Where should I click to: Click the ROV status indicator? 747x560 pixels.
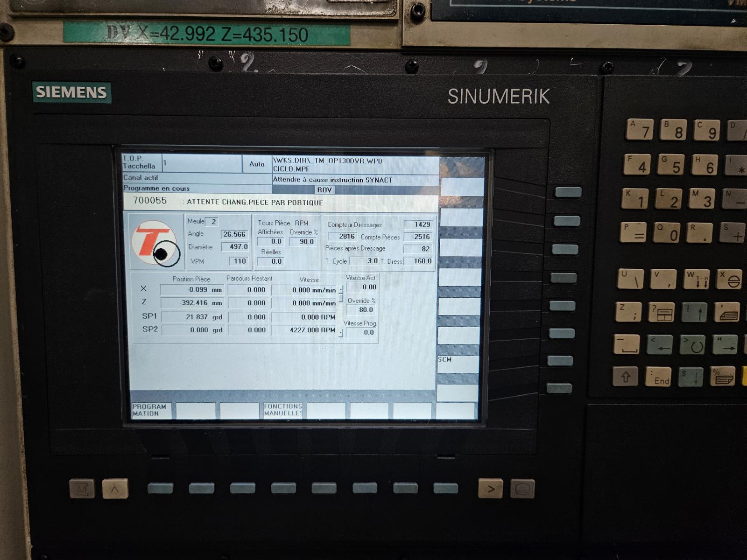point(324,190)
